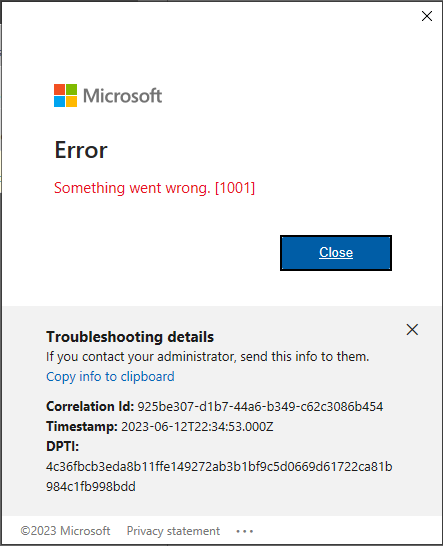Click the contact your administrator instruction text
The width and height of the screenshot is (443, 546).
tap(208, 357)
